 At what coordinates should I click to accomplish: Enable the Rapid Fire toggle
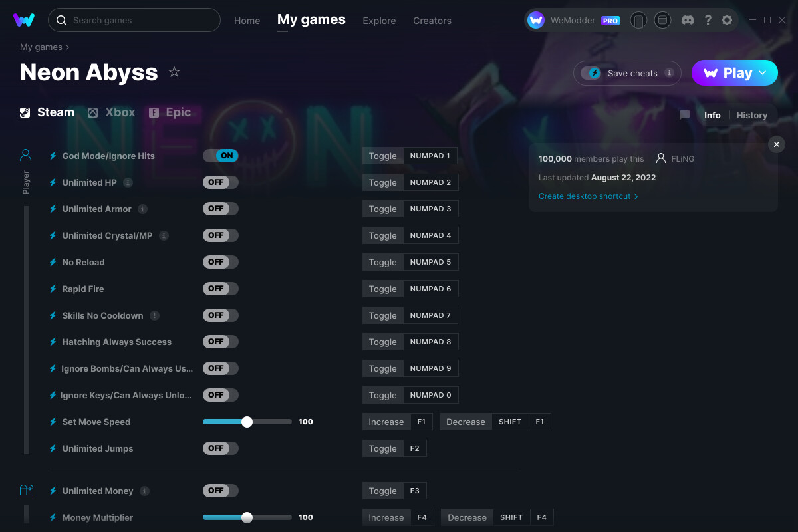221,289
